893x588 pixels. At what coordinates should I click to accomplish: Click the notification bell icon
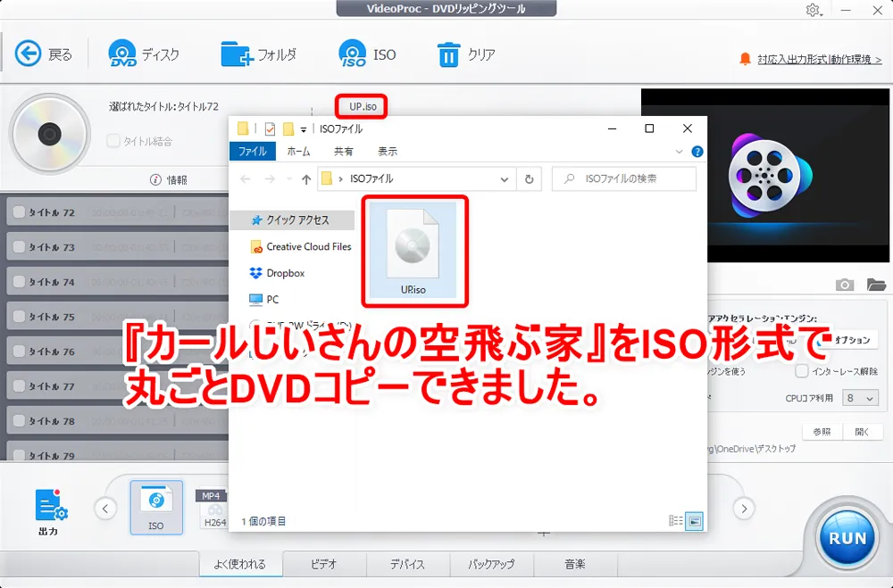tap(745, 59)
